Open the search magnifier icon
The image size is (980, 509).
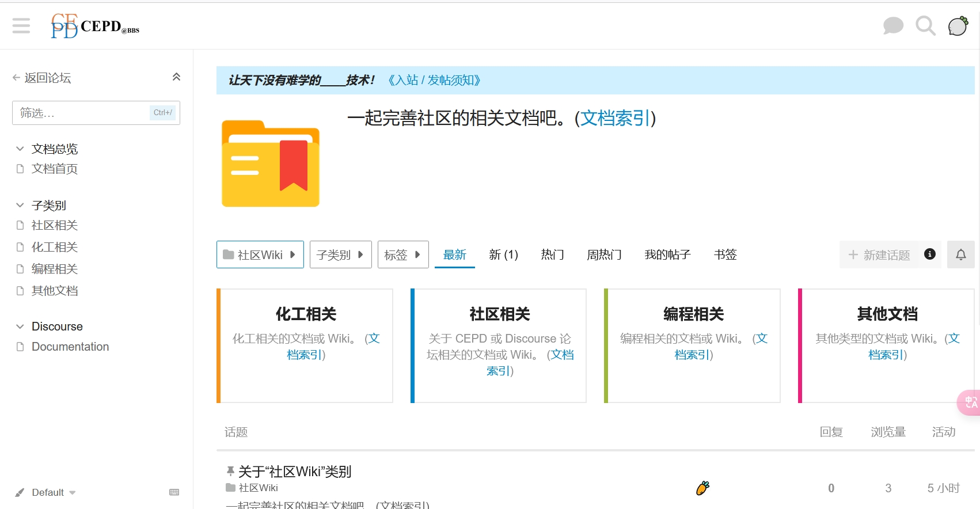pos(925,26)
